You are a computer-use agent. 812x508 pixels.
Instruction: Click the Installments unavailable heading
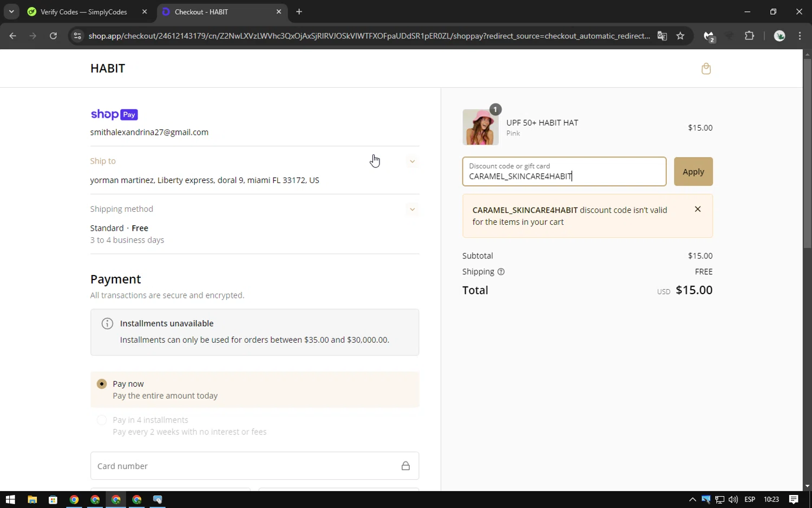(167, 323)
